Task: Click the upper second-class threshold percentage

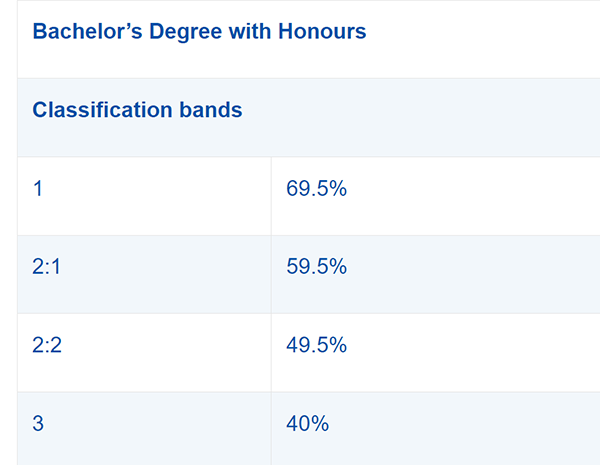Action: point(316,266)
